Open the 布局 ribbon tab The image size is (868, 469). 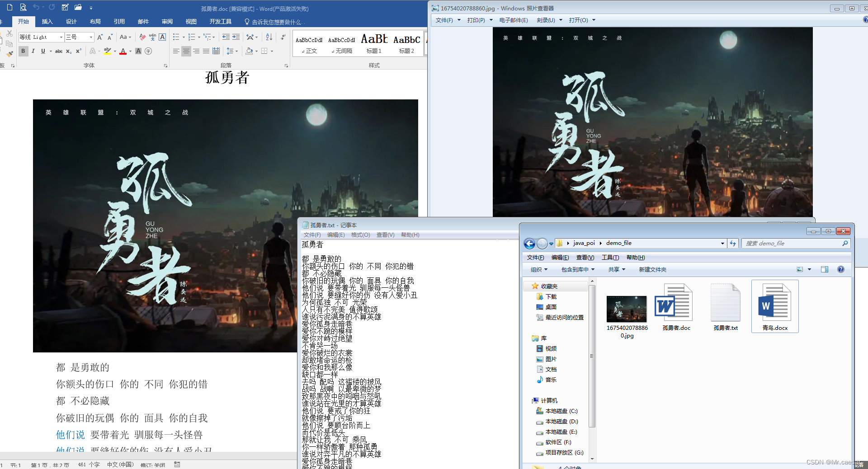pyautogui.click(x=95, y=21)
